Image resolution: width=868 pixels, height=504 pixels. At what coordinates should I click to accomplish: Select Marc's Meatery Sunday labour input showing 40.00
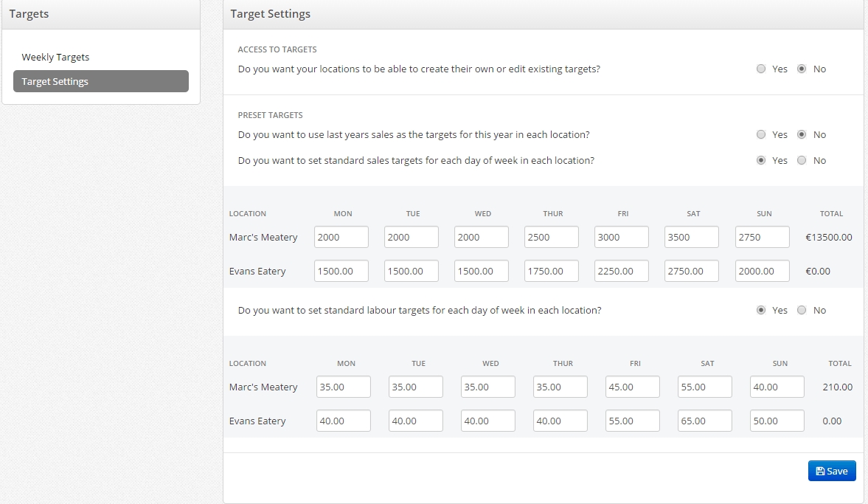pos(777,387)
